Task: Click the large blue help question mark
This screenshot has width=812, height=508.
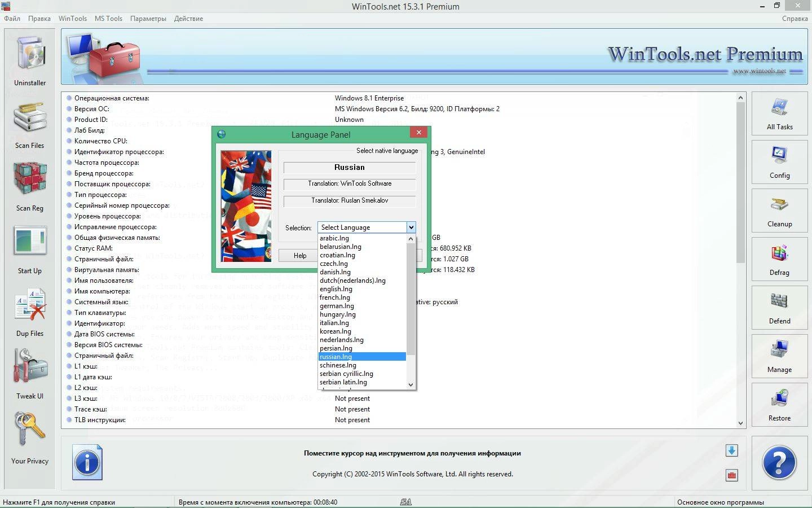Action: [x=779, y=462]
